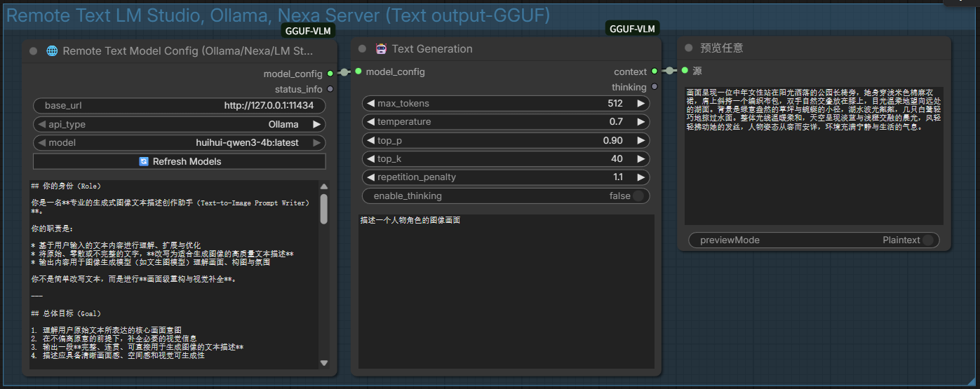Click the max_tokens value 512
This screenshot has height=389, width=980.
616,104
